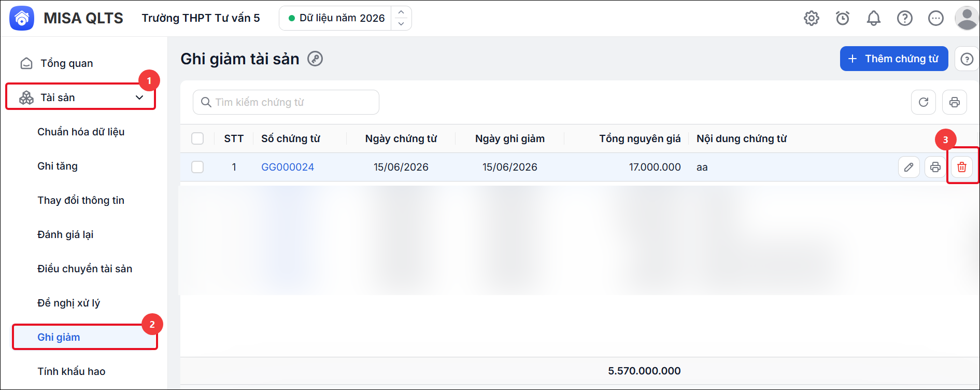Open the Dữ liệu năm 2026 dropdown
The height and width of the screenshot is (390, 980).
point(336,18)
